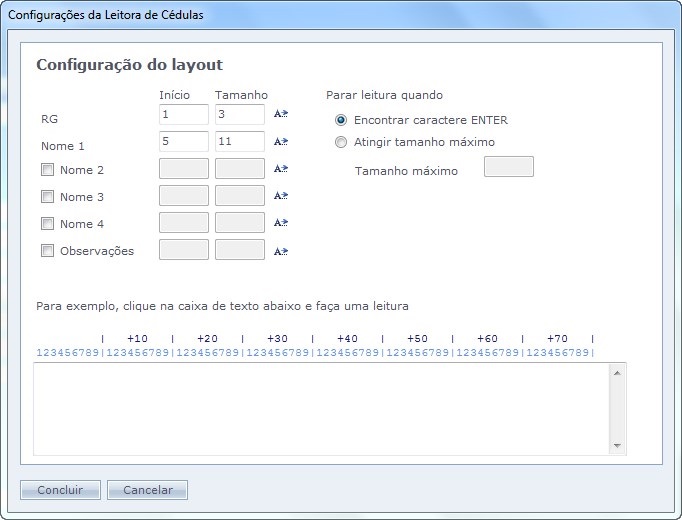Screen dimensions: 682x520
Task: Click the format icon beside Nome 1 row
Action: (x=281, y=142)
